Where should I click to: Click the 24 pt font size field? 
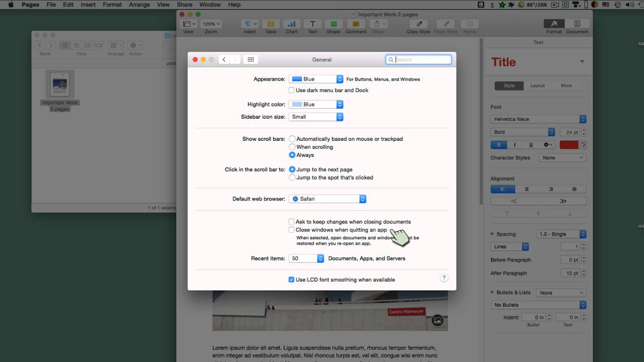[570, 132]
